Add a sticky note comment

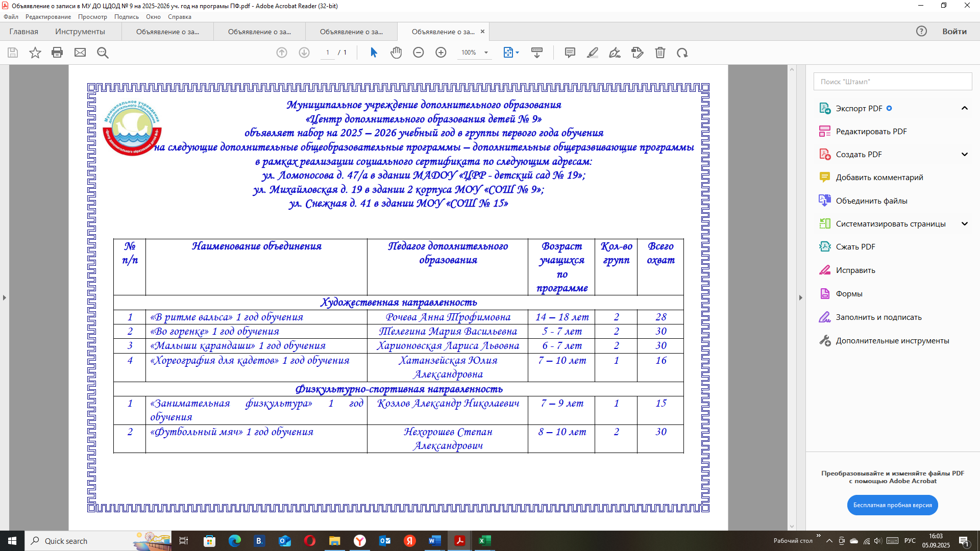point(570,53)
